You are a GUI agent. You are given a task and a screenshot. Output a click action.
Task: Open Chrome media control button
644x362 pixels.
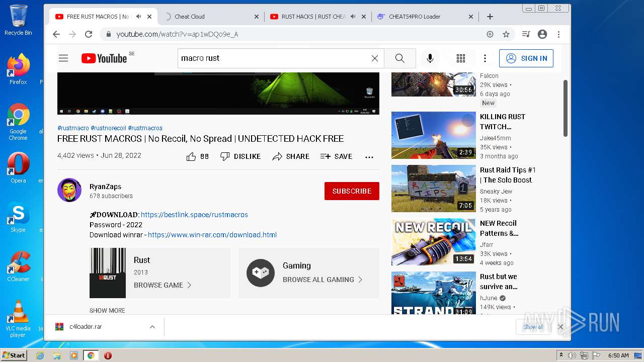[526, 34]
